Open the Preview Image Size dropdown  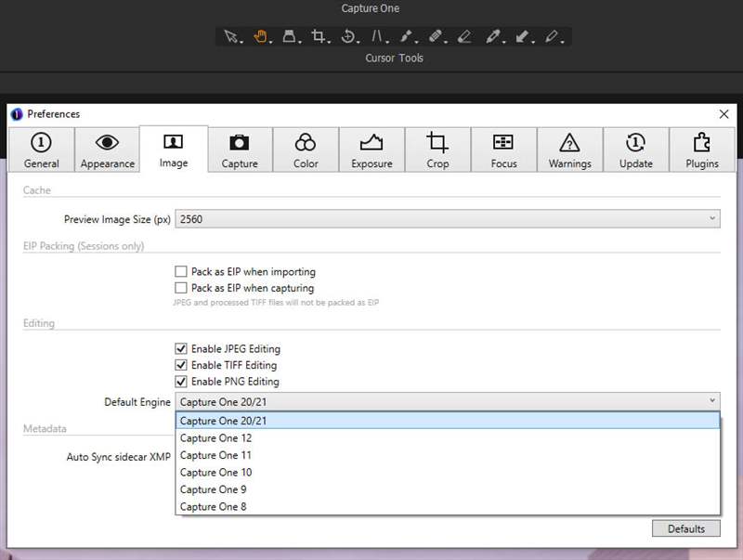pyautogui.click(x=448, y=219)
